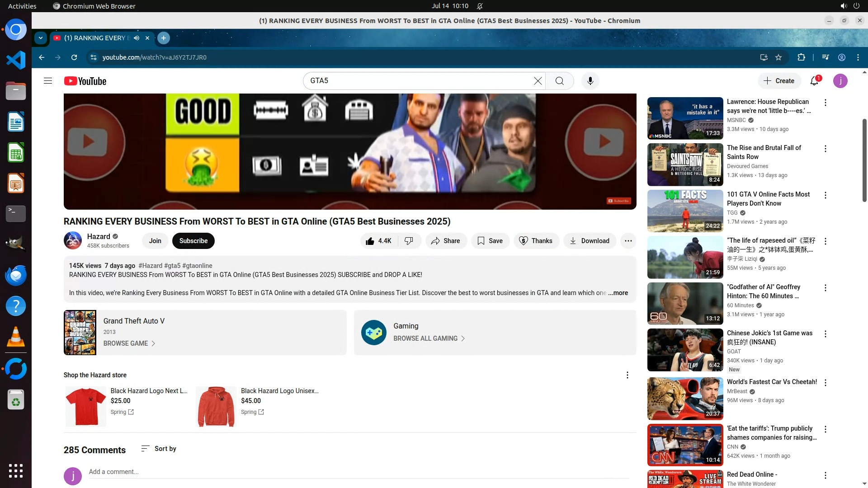Click the search magnifier button
The image size is (868, 488).
click(x=560, y=81)
